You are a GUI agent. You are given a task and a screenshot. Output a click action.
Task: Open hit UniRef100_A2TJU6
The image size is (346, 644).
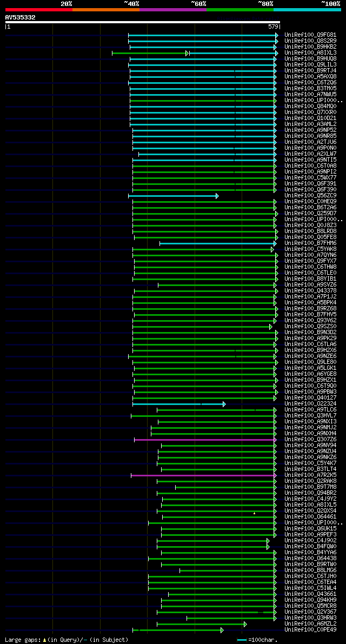pyautogui.click(x=310, y=142)
